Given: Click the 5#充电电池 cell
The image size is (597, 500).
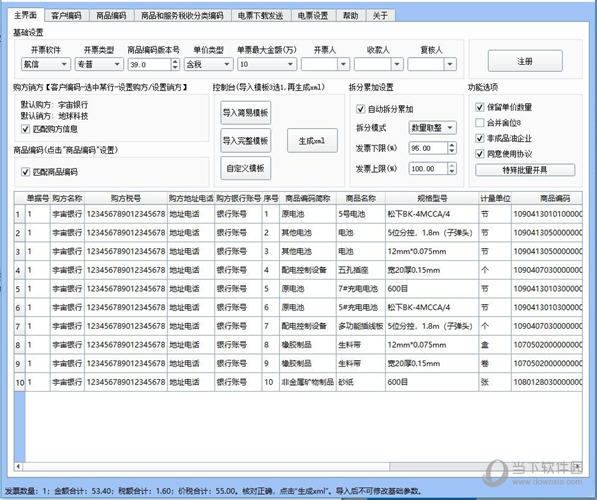Looking at the screenshot, I should tap(361, 307).
